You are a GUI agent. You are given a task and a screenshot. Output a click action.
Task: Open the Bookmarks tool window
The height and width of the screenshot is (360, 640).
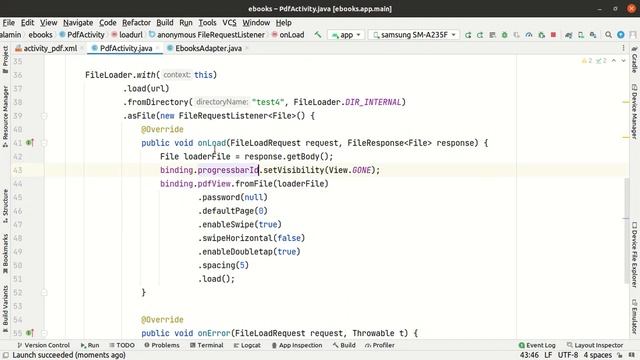[5, 253]
